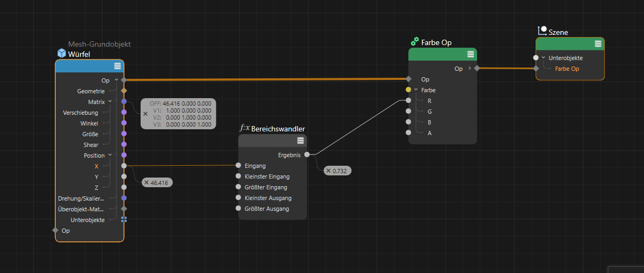Click the Ergebnis output port

pos(306,155)
